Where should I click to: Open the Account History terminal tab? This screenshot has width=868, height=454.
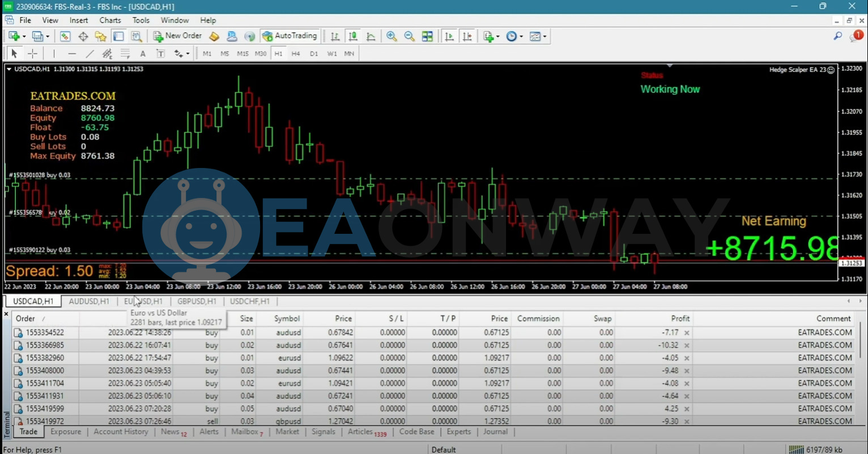click(121, 431)
